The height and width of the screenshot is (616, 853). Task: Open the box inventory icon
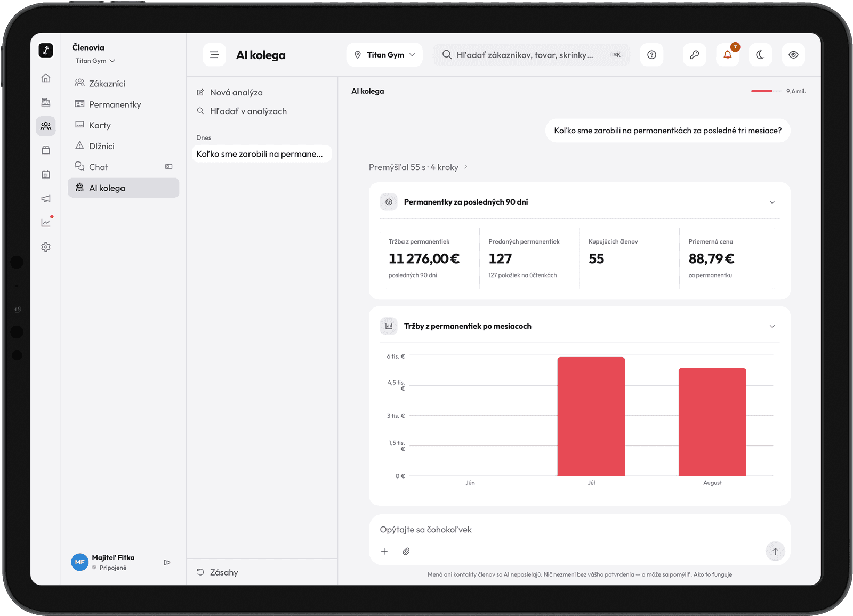[46, 150]
